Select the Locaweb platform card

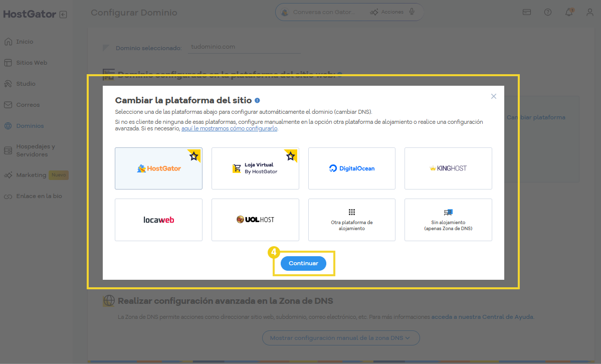159,220
